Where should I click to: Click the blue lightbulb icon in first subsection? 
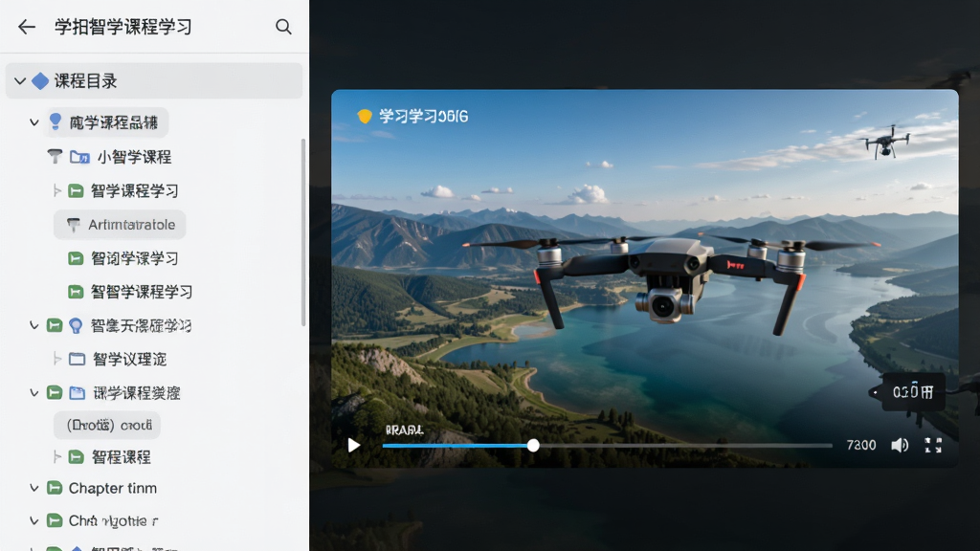56,121
